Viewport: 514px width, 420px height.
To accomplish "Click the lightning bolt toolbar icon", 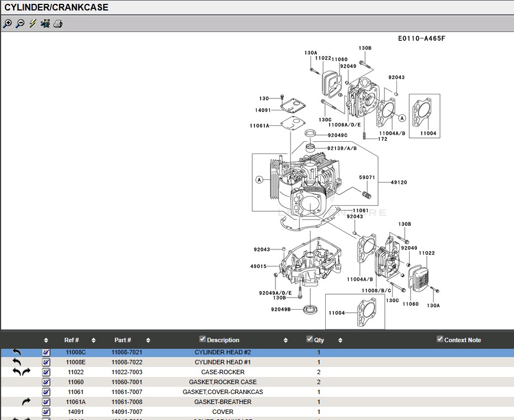I will (33, 24).
